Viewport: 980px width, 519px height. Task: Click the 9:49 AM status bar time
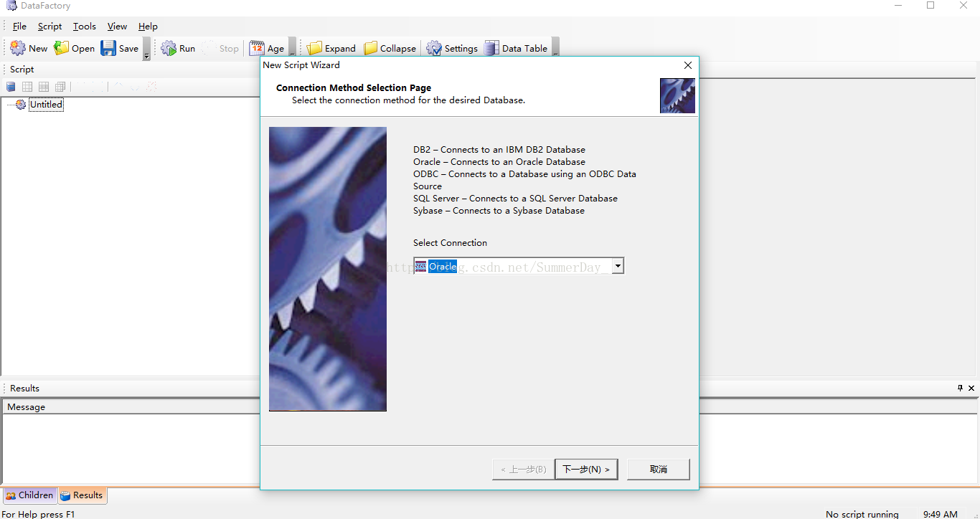pyautogui.click(x=940, y=514)
